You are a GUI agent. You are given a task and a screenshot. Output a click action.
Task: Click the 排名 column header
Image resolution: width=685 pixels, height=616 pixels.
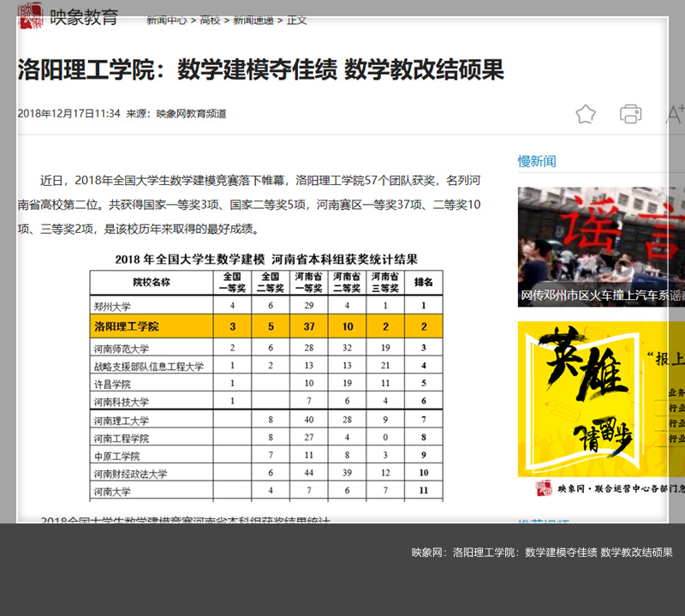coord(423,283)
